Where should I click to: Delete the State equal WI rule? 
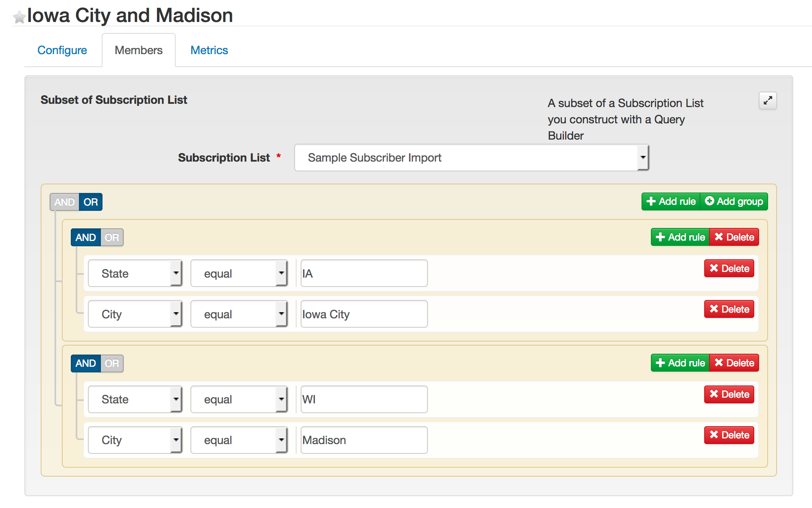729,394
